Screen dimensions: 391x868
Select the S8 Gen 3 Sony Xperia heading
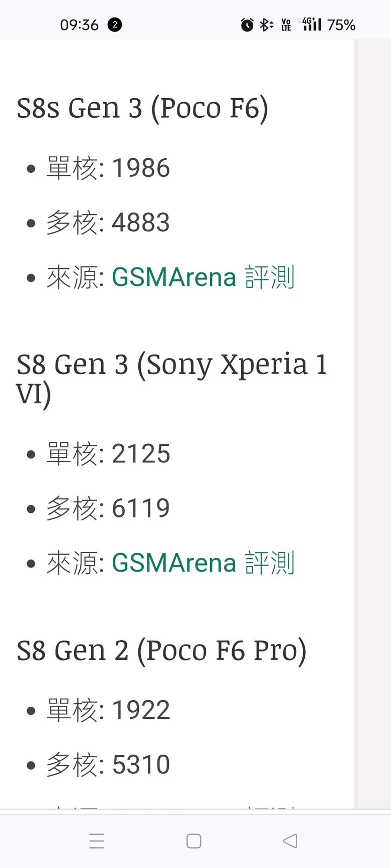coord(171,379)
